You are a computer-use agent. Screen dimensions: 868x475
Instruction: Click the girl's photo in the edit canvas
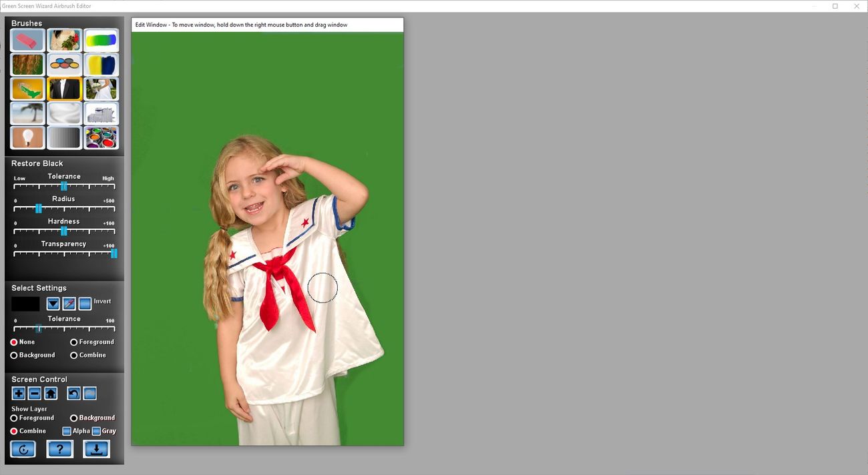tap(268, 239)
